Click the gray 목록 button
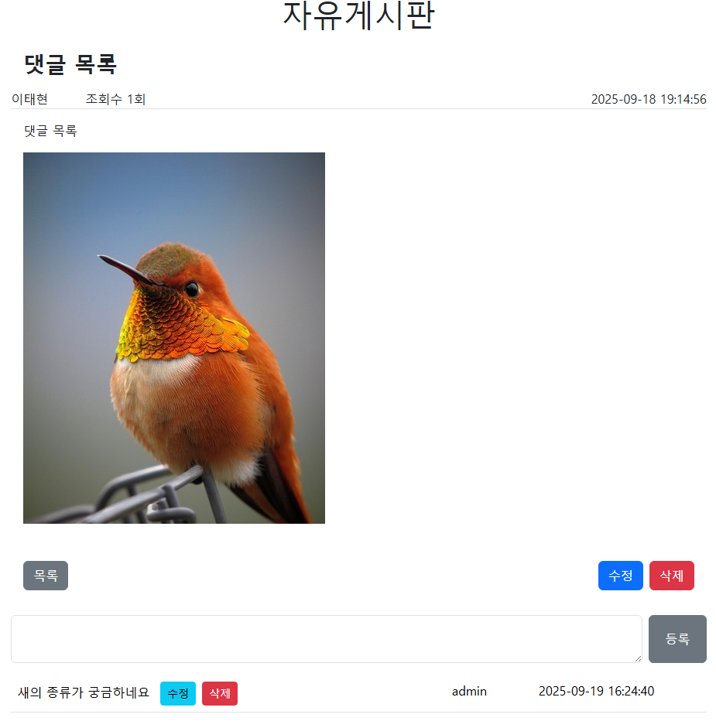716x728 pixels. coord(46,576)
